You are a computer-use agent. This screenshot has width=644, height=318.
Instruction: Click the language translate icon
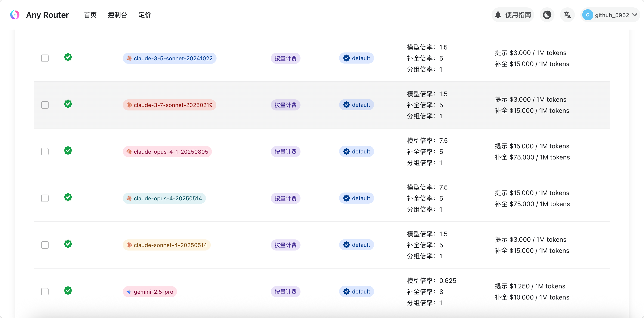coord(567,15)
